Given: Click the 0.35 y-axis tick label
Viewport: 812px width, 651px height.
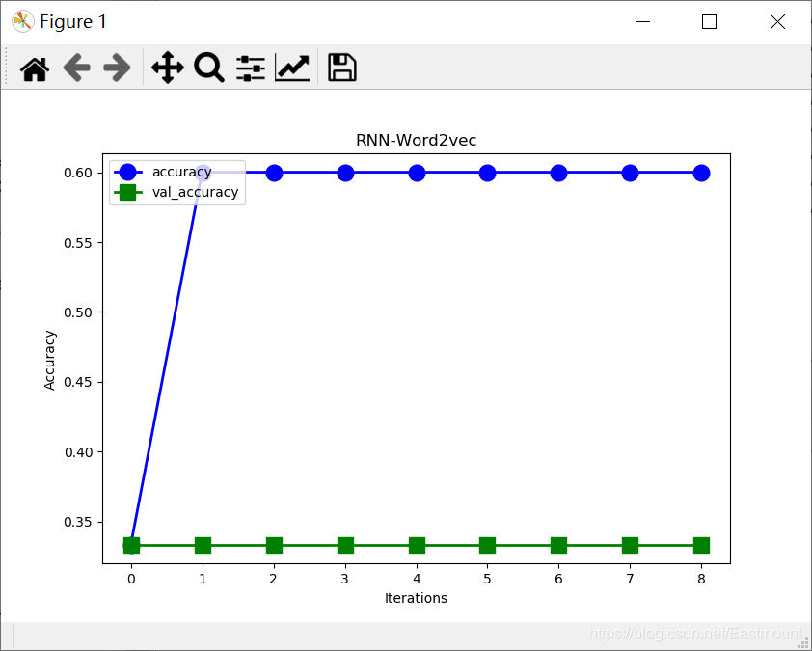Looking at the screenshot, I should [x=78, y=522].
